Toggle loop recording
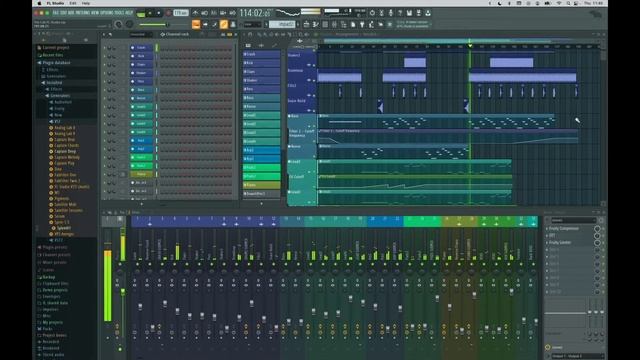640x360 pixels. click(x=232, y=13)
